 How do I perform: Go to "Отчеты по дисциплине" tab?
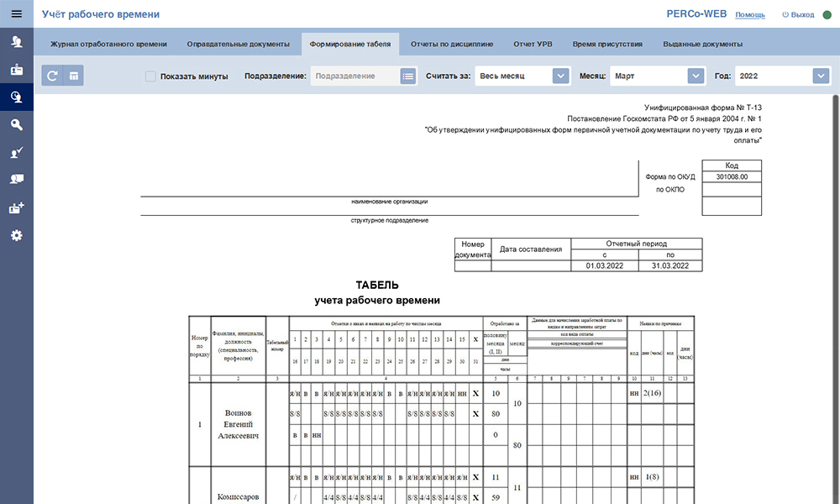point(452,44)
